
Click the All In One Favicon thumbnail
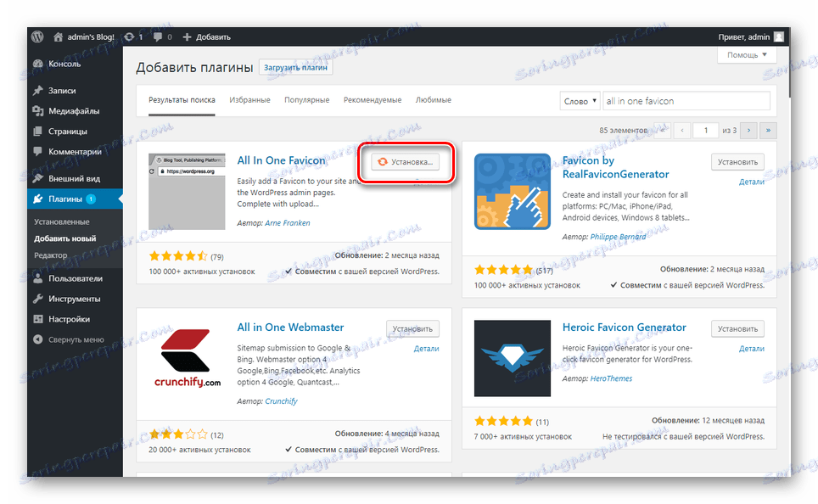[x=187, y=192]
